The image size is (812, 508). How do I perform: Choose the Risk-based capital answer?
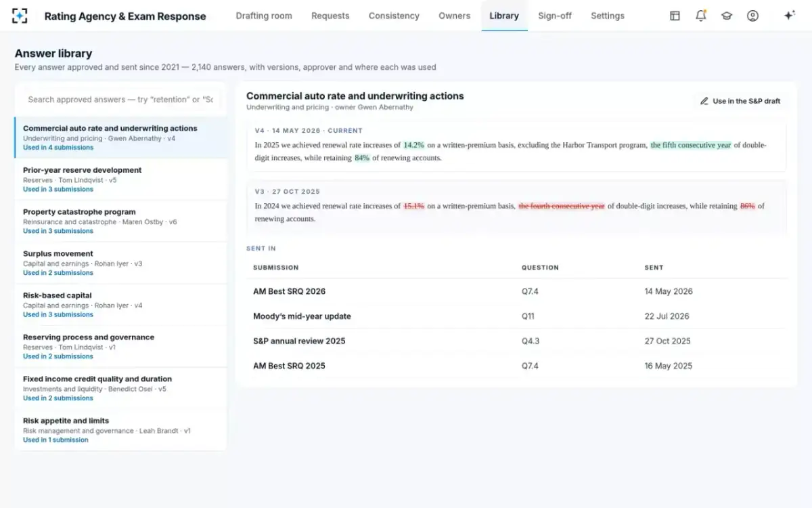120,305
